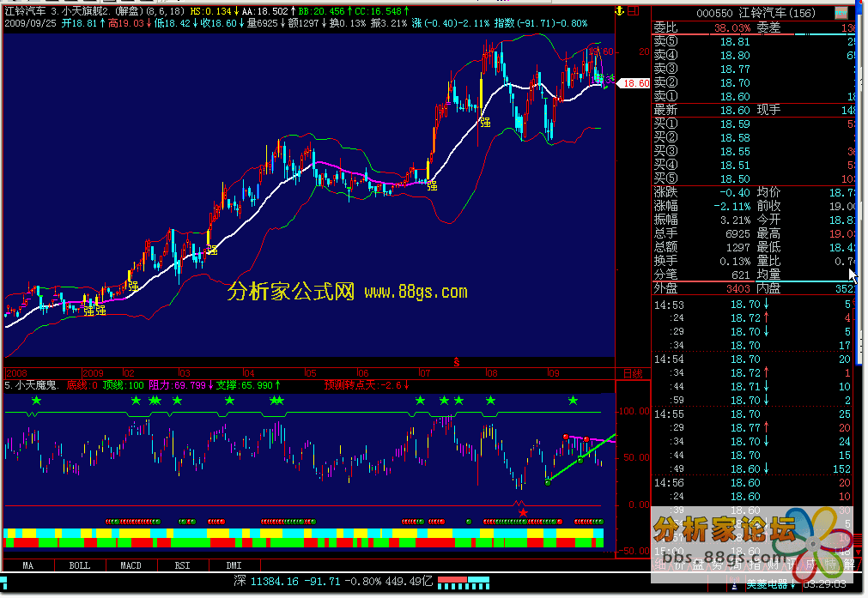This screenshot has height=598, width=868.
Task: Click the 03:29:03 clock in status bar
Action: [x=824, y=584]
